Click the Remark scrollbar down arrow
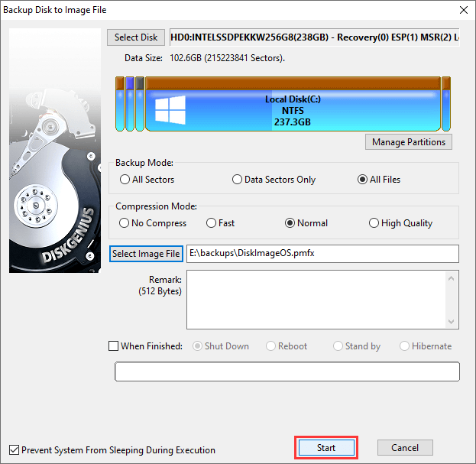 coord(452,322)
